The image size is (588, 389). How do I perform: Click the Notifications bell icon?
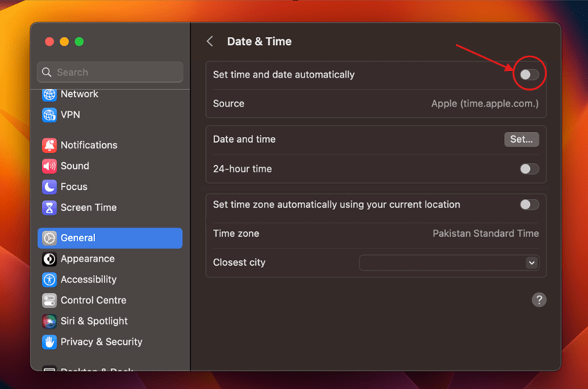(x=49, y=146)
